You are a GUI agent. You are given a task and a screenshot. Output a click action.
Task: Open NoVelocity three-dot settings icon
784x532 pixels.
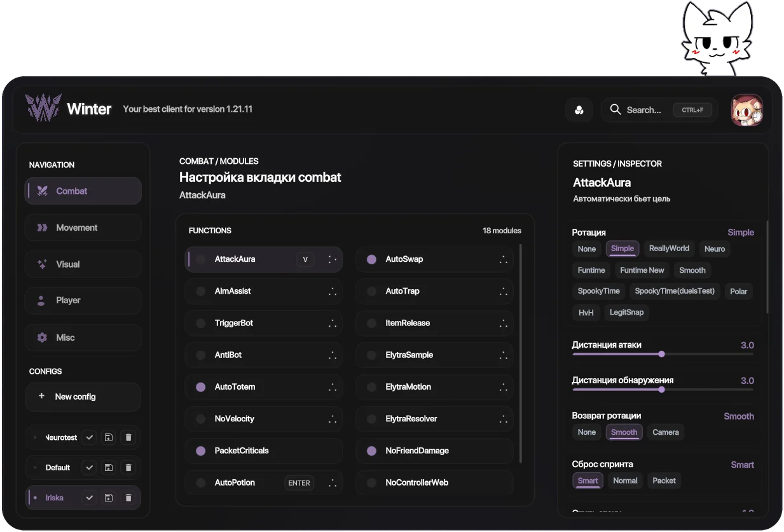tap(332, 419)
